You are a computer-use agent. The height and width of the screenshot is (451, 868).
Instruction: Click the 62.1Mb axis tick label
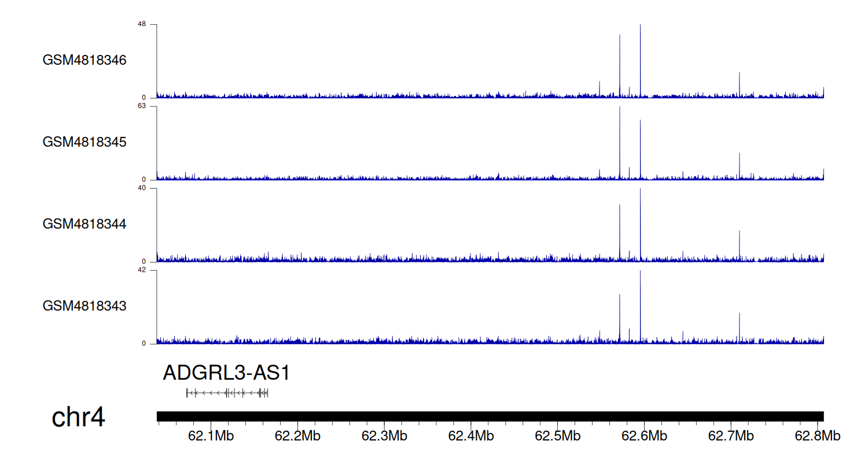pos(211,435)
